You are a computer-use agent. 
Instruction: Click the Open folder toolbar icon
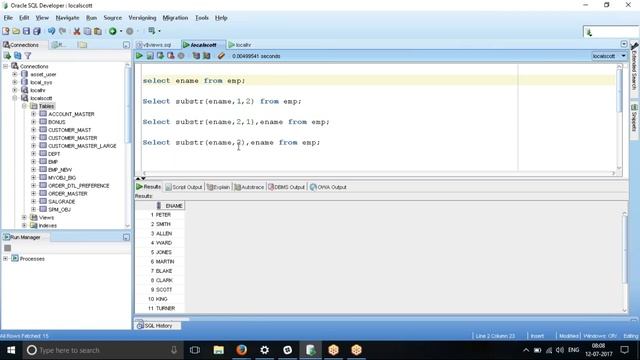tap(16, 31)
